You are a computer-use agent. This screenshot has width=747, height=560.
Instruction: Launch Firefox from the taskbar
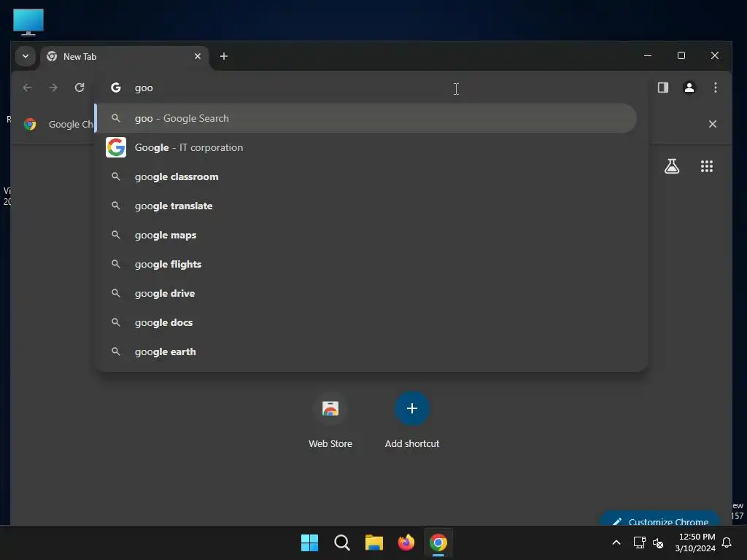406,542
